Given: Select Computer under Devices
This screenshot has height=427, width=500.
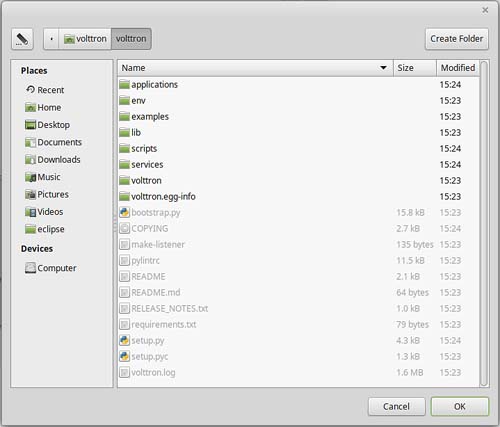Looking at the screenshot, I should (51, 268).
